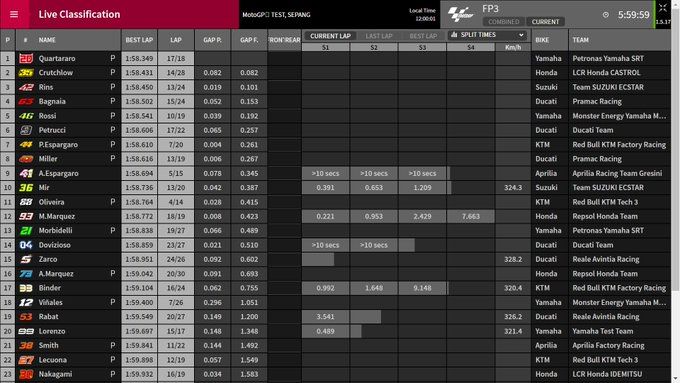Click the GAP F. column header
Image resolution: width=680 pixels, height=383 pixels.
coord(249,40)
